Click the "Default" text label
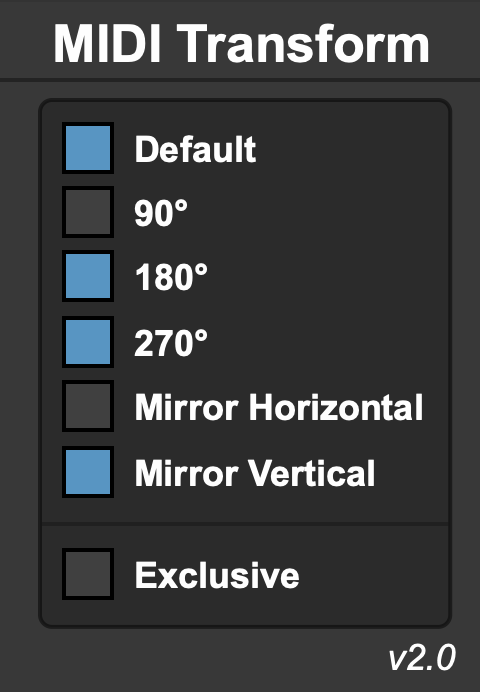This screenshot has height=692, width=480. pos(195,149)
